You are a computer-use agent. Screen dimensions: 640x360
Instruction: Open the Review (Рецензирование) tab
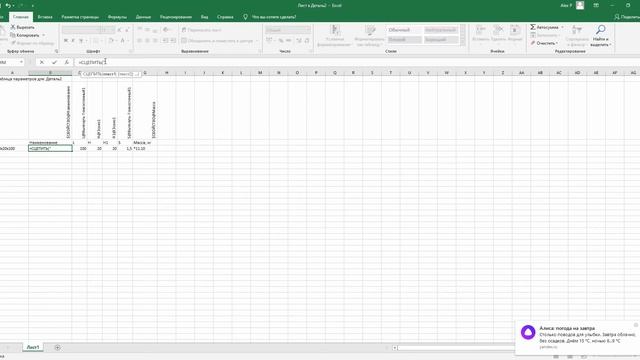176,17
